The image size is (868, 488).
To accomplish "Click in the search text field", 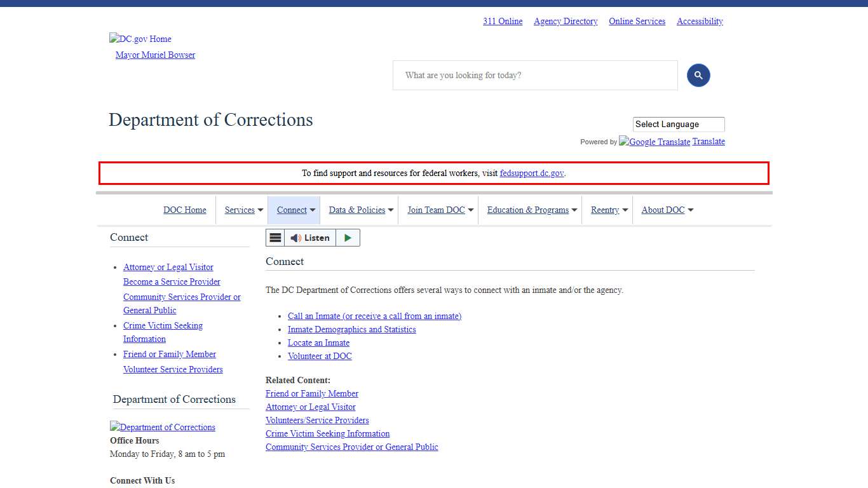I will point(535,76).
